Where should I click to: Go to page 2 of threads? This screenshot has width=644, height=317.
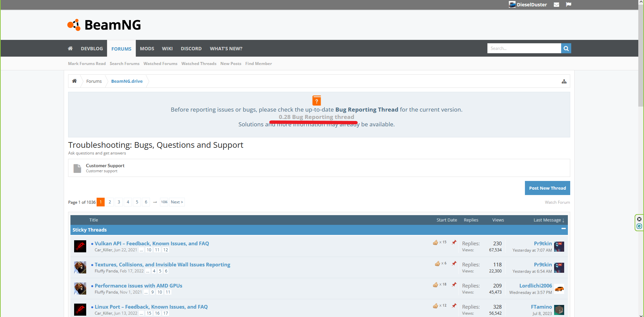pyautogui.click(x=110, y=202)
